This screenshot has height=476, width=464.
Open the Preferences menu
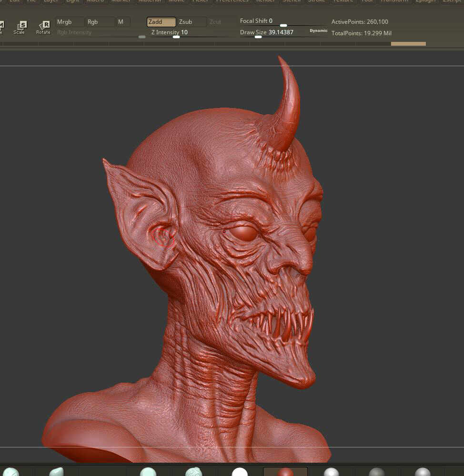(x=232, y=1)
